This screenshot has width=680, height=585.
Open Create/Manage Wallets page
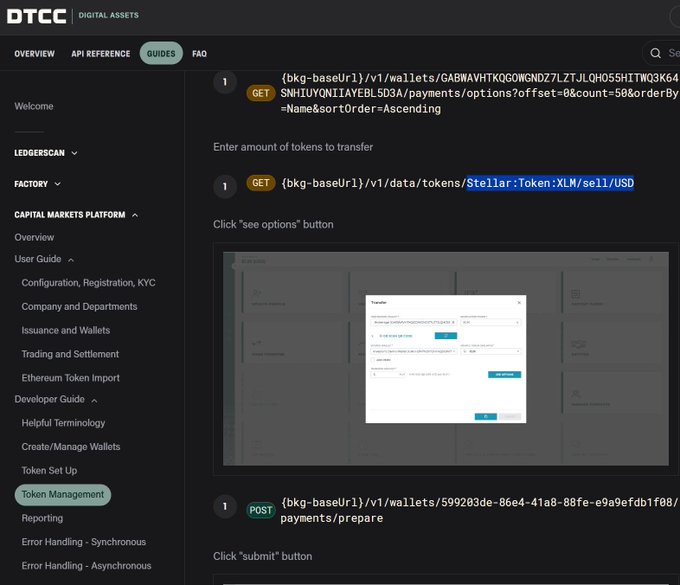[x=71, y=447]
